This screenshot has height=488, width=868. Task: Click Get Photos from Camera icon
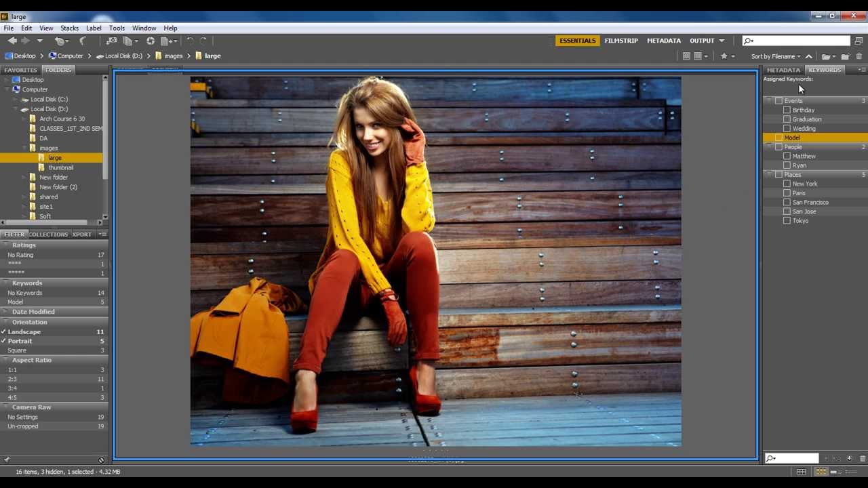(x=112, y=41)
